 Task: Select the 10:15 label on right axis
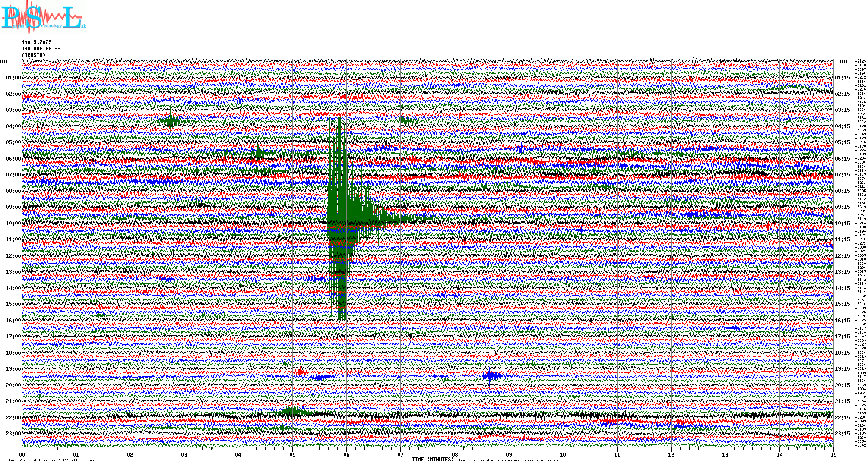(x=842, y=224)
